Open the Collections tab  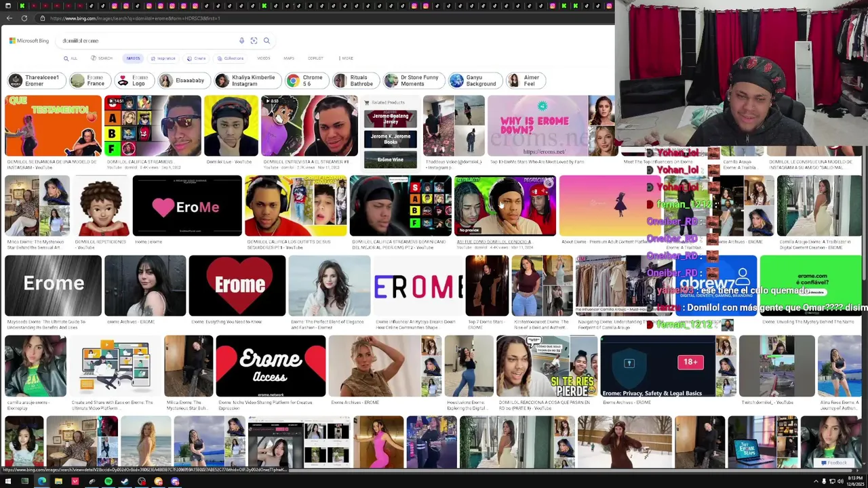231,58
